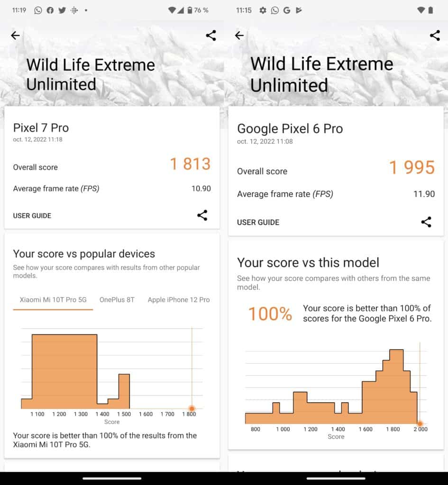Switch to Apple iPhone 12 Pro tab
448x485 pixels.
pyautogui.click(x=179, y=300)
